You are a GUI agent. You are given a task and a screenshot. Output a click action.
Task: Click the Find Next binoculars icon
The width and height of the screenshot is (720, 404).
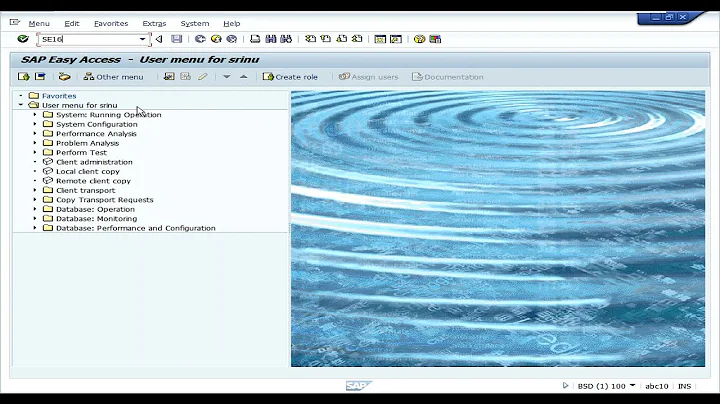[286, 39]
